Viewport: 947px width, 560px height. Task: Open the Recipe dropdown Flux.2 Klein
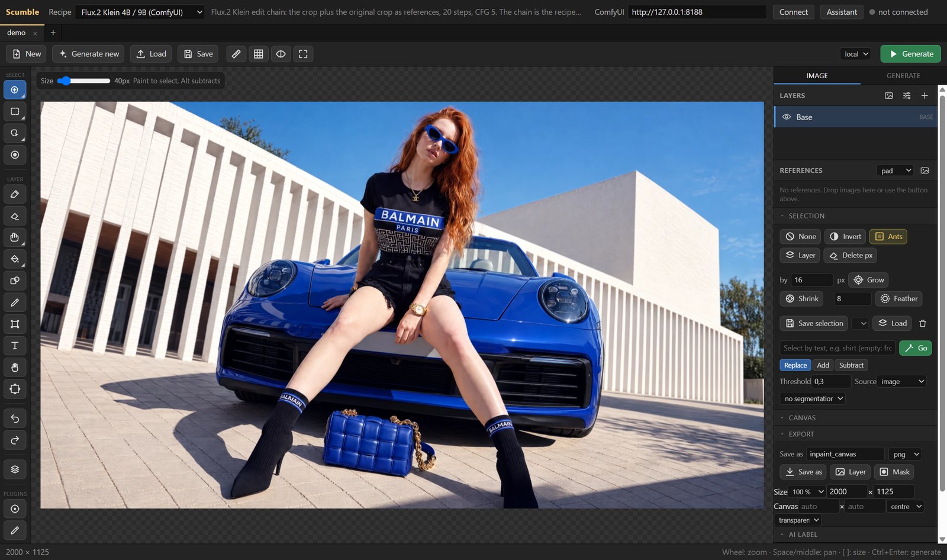(140, 12)
